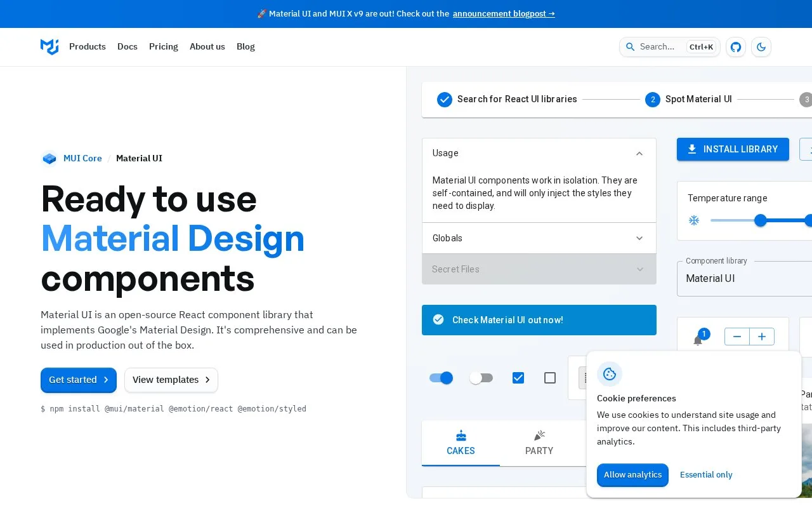812x508 pixels.
Task: Open the About us page
Action: [207, 46]
